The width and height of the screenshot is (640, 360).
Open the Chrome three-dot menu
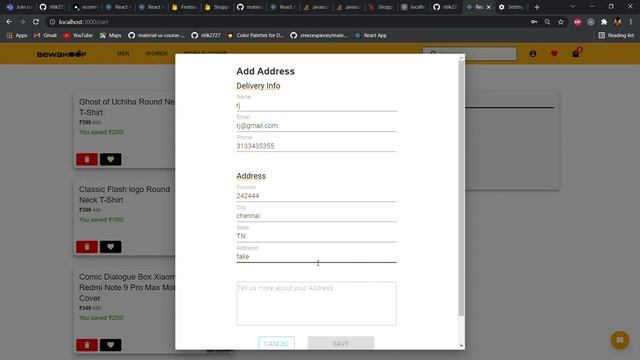[631, 22]
